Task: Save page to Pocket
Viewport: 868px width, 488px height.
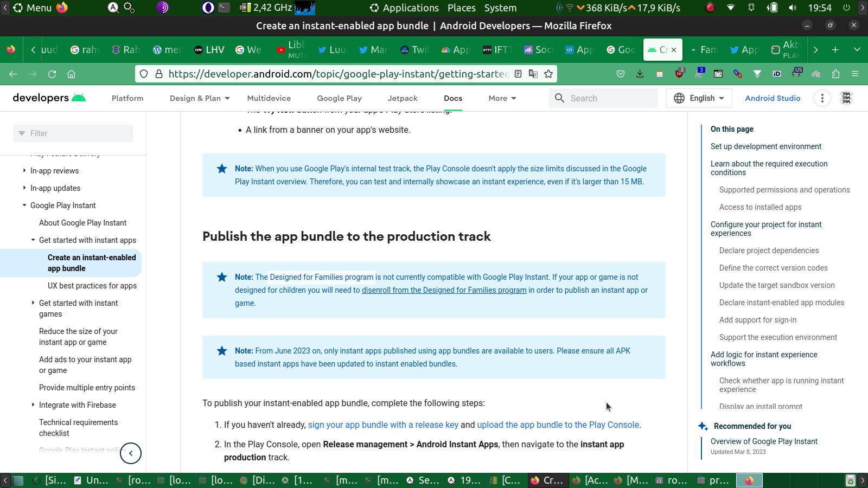Action: (621, 74)
